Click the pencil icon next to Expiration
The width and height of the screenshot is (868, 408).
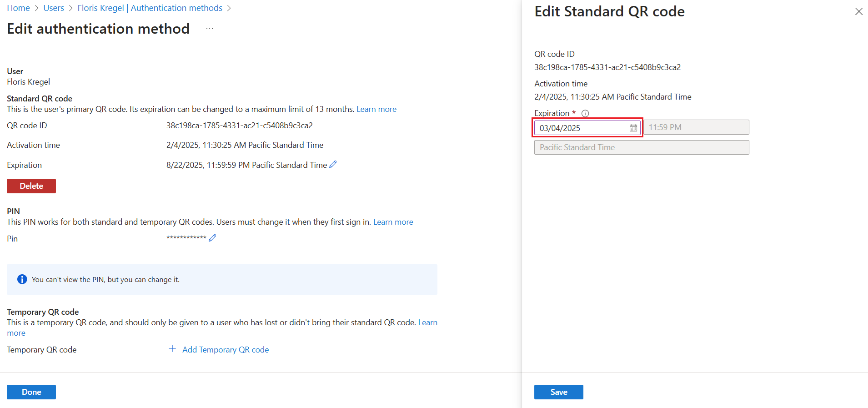tap(333, 165)
